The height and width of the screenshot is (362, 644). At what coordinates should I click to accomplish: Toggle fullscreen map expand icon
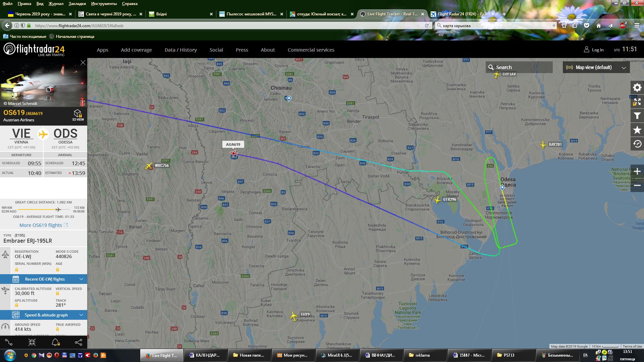coord(637,102)
